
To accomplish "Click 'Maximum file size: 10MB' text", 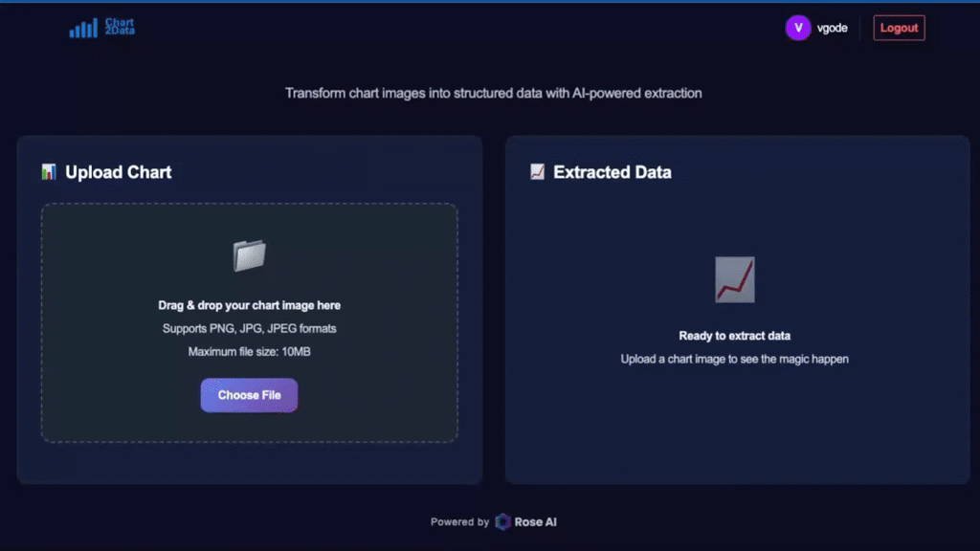I will click(x=250, y=352).
